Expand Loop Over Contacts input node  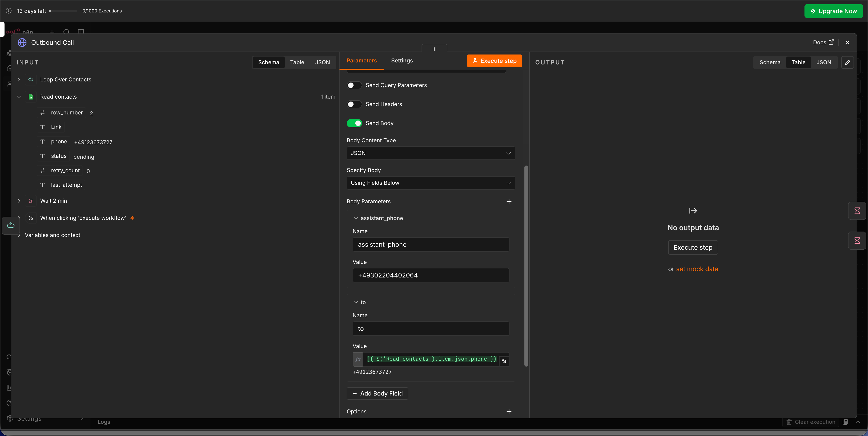click(19, 80)
